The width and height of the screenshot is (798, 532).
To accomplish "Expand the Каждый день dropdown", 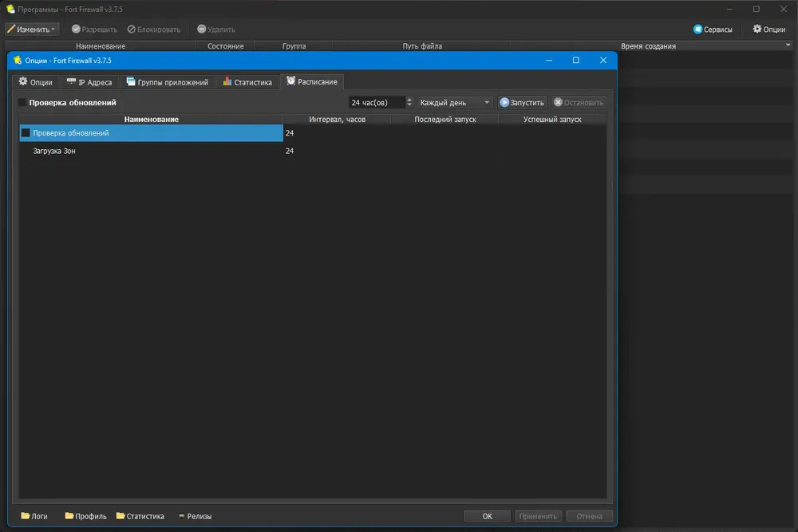I will (x=455, y=102).
